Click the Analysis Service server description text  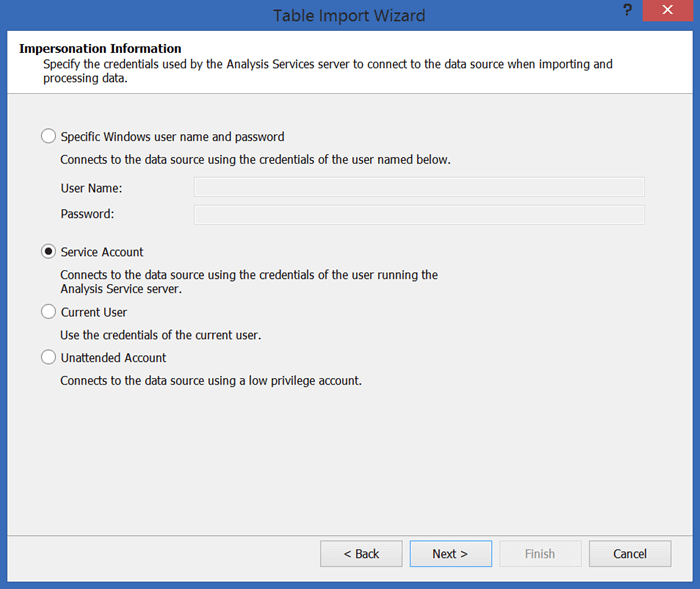point(249,282)
